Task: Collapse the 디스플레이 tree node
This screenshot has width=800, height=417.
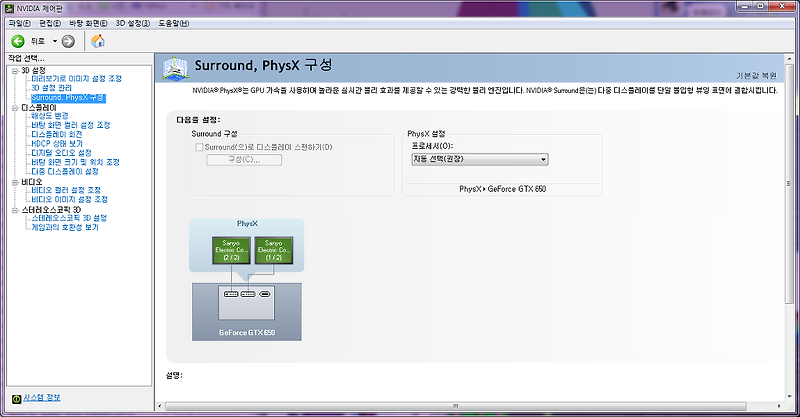Action: 15,108
